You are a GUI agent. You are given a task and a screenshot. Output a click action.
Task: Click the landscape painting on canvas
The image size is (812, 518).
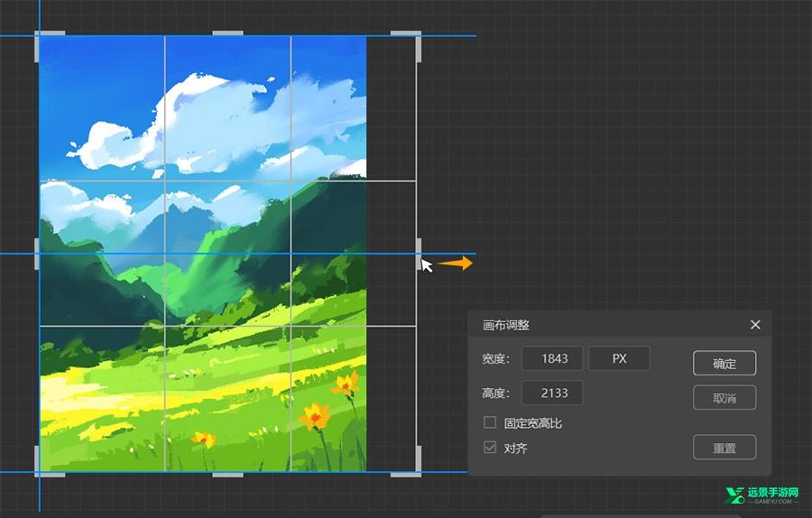pos(203,254)
